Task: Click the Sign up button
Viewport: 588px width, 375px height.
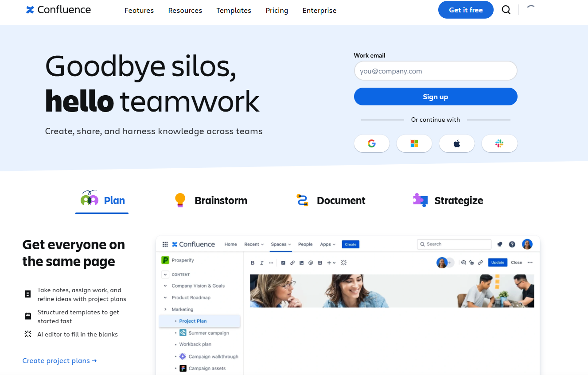Action: (x=436, y=97)
